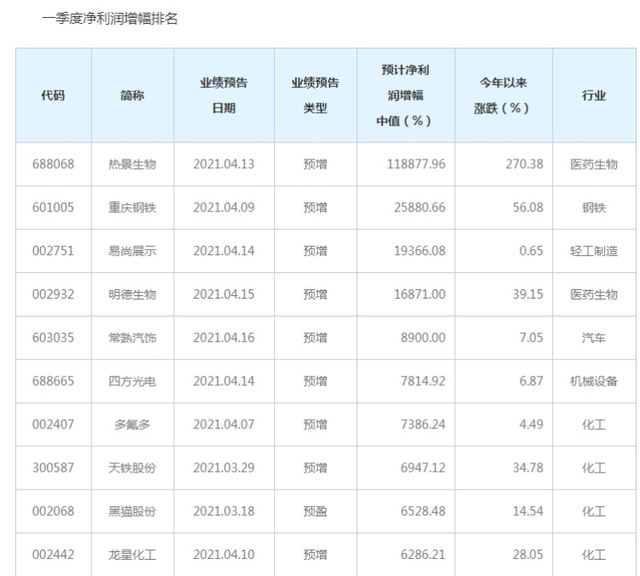Select stock code 002442
The width and height of the screenshot is (640, 576).
[x=53, y=555]
